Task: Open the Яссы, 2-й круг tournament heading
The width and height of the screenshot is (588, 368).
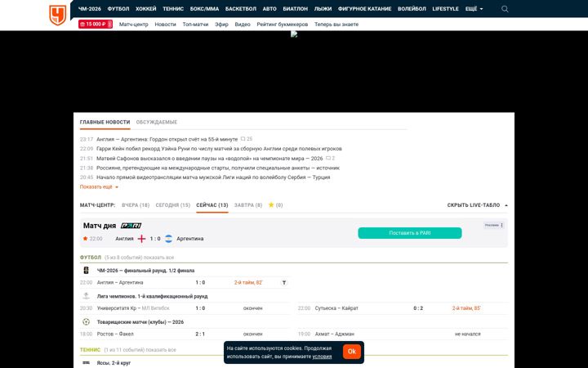Action: (114, 363)
